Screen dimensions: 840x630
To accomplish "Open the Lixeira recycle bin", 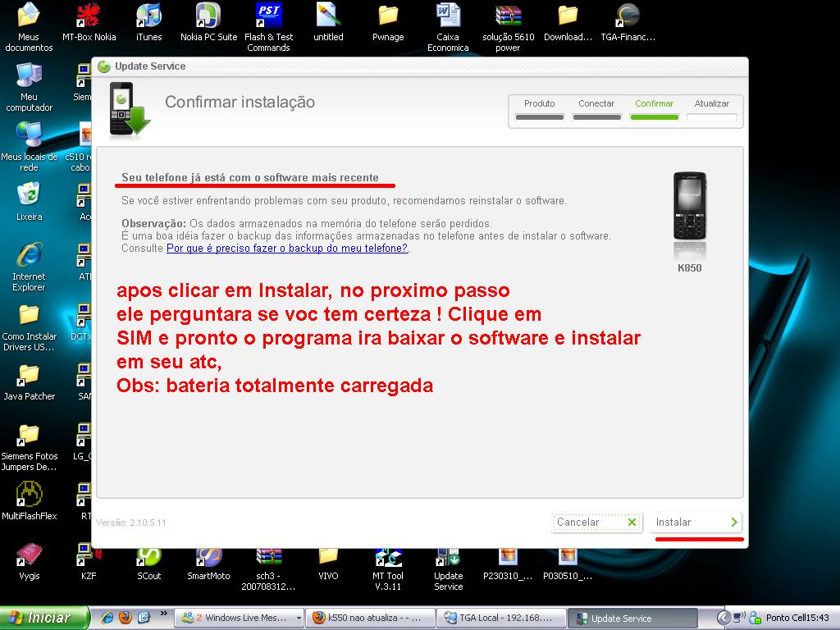I will coord(29,202).
